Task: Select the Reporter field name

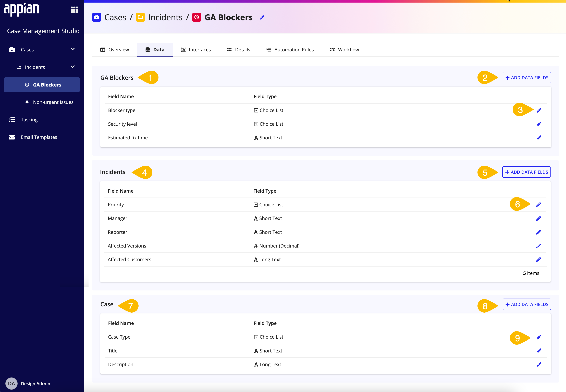Action: pyautogui.click(x=117, y=232)
